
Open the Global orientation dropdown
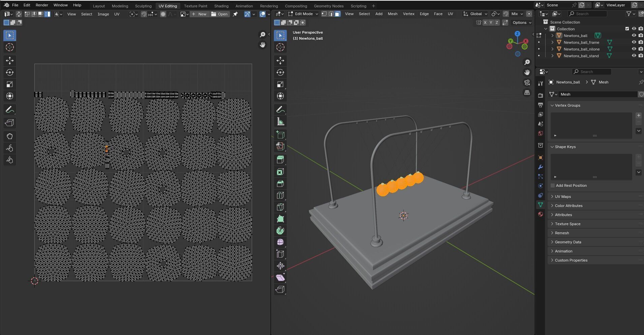[475, 14]
